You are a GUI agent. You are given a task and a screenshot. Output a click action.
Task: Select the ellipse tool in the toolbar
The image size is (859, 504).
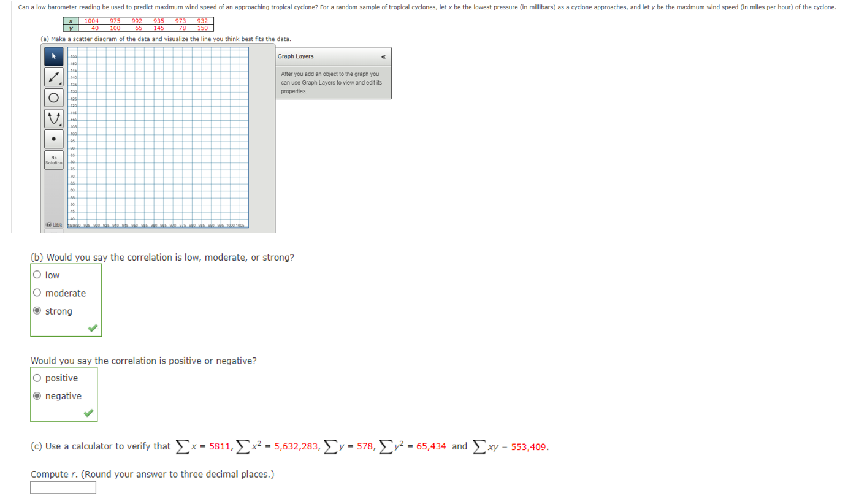[54, 96]
